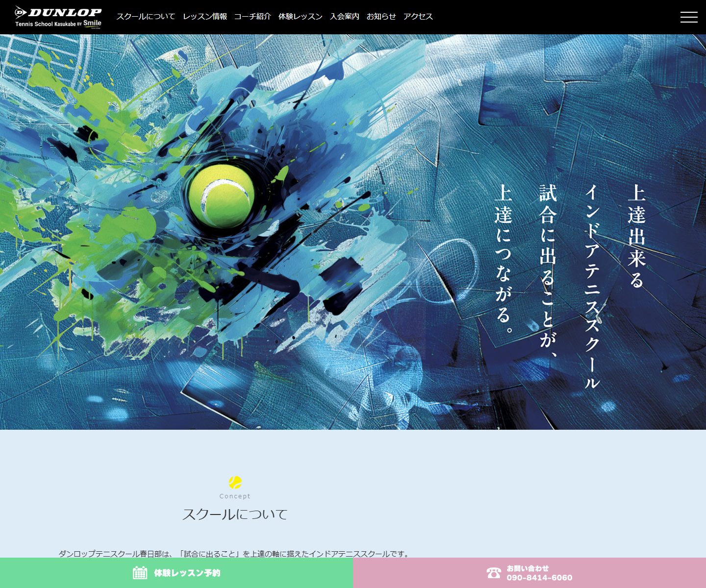Open the 入会案内 page
The width and height of the screenshot is (706, 588).
click(x=345, y=17)
